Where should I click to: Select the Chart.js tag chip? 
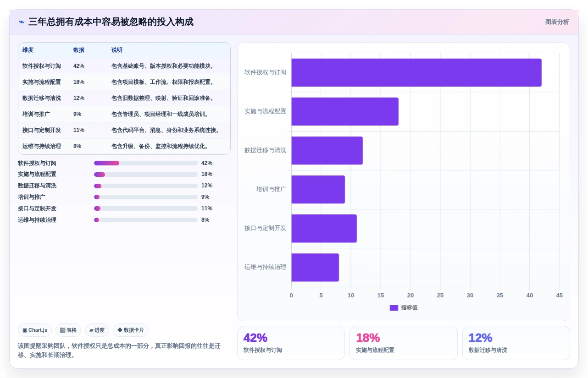point(35,330)
